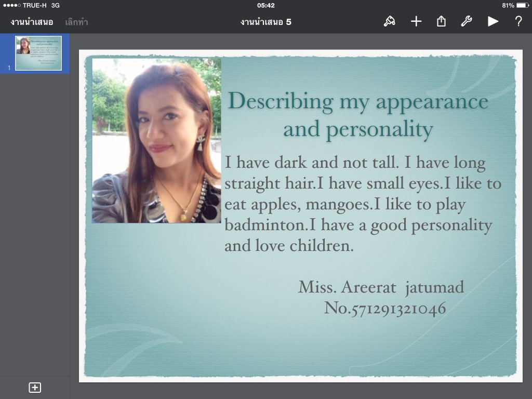
Task: Tap the document title งานนำเสนอ 5
Action: 266,22
